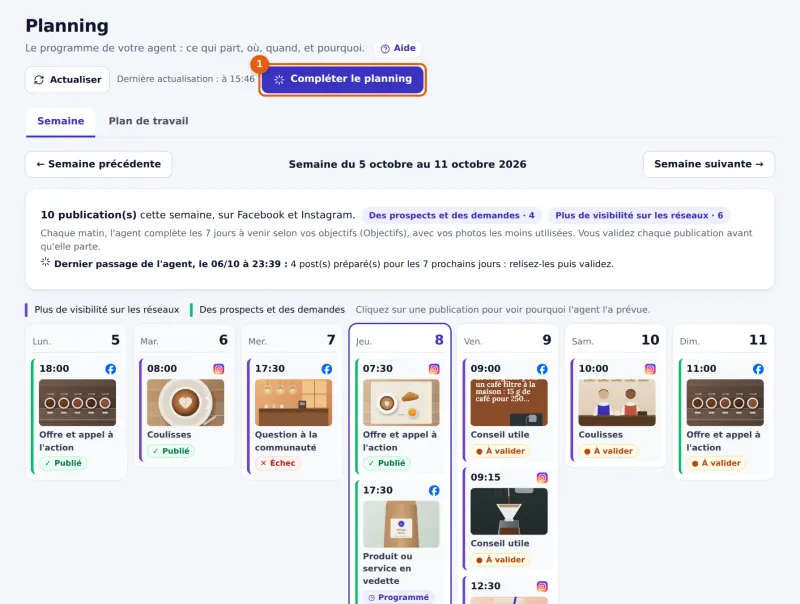800x604 pixels.
Task: Click the Facebook icon on Sunday's 11:00 post
Action: [x=758, y=369]
